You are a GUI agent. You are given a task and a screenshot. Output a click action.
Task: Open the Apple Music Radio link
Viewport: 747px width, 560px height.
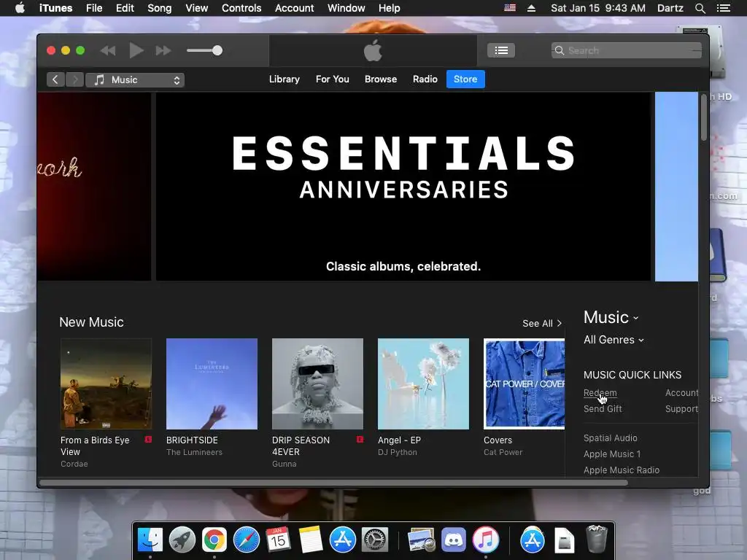click(x=622, y=470)
